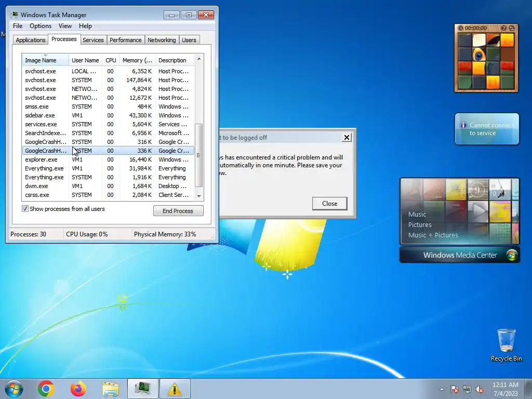Click Music in Media Center gadget
The image size is (532, 399).
pos(417,214)
